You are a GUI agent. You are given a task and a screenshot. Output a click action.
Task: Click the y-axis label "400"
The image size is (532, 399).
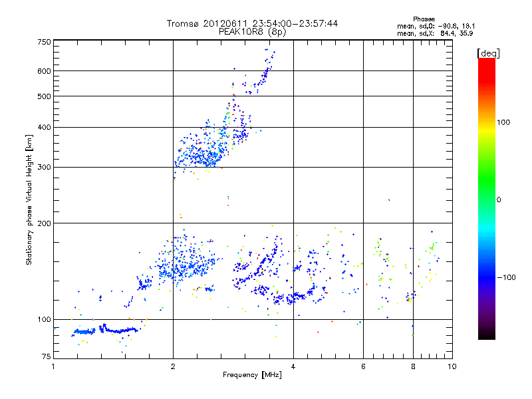point(44,128)
